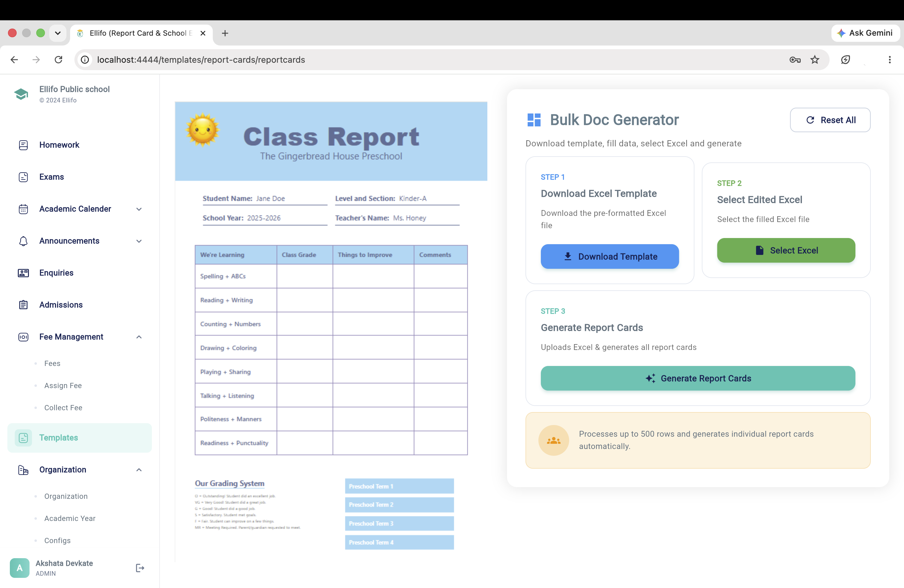904x588 pixels.
Task: Click the browser forward arrow
Action: (x=36, y=60)
